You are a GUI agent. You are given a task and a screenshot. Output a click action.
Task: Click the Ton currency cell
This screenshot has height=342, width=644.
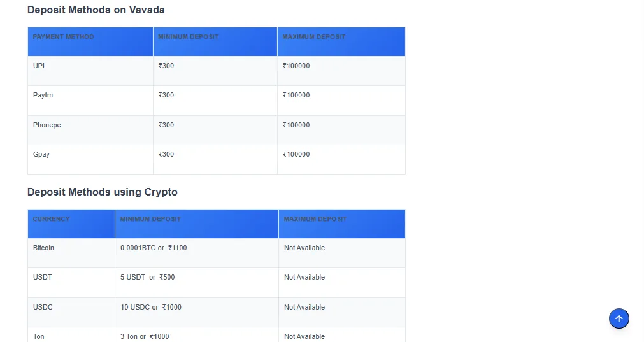(71, 334)
